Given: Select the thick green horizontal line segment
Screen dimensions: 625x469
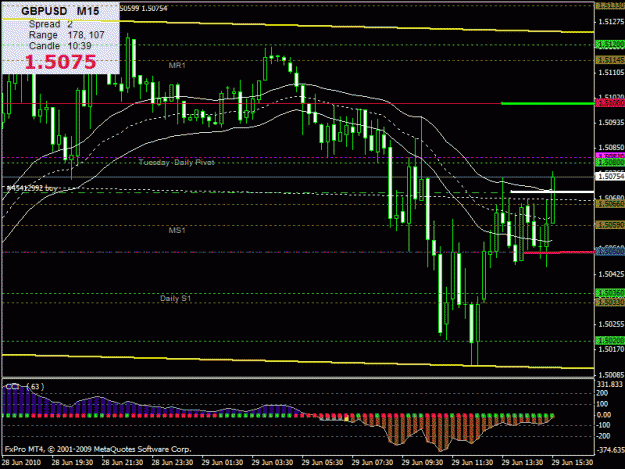Looking at the screenshot, I should point(547,104).
